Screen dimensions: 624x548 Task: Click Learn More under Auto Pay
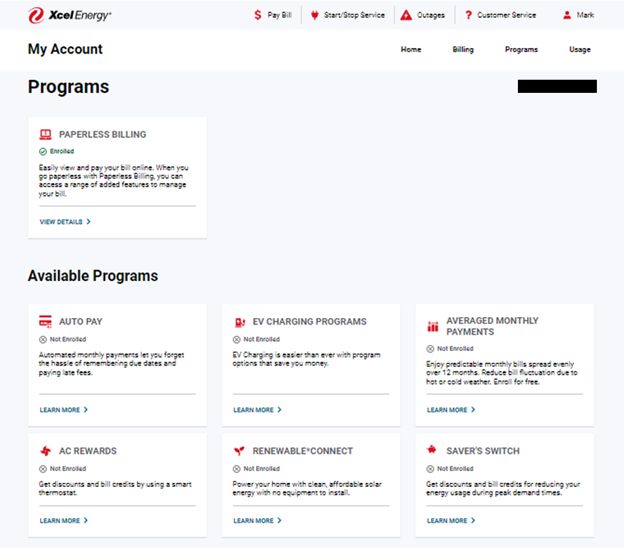coord(64,410)
